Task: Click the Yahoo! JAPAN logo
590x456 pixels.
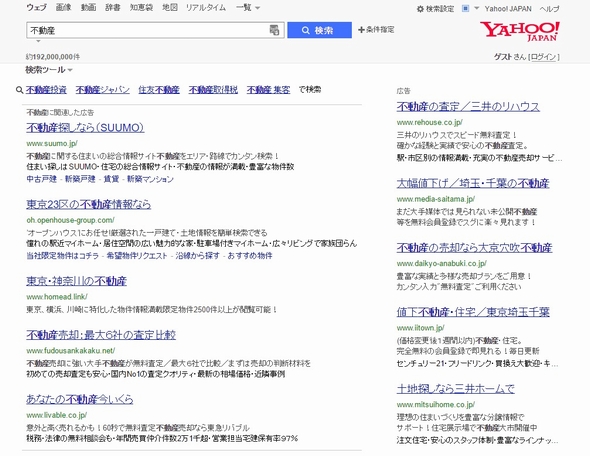Action: (x=519, y=31)
